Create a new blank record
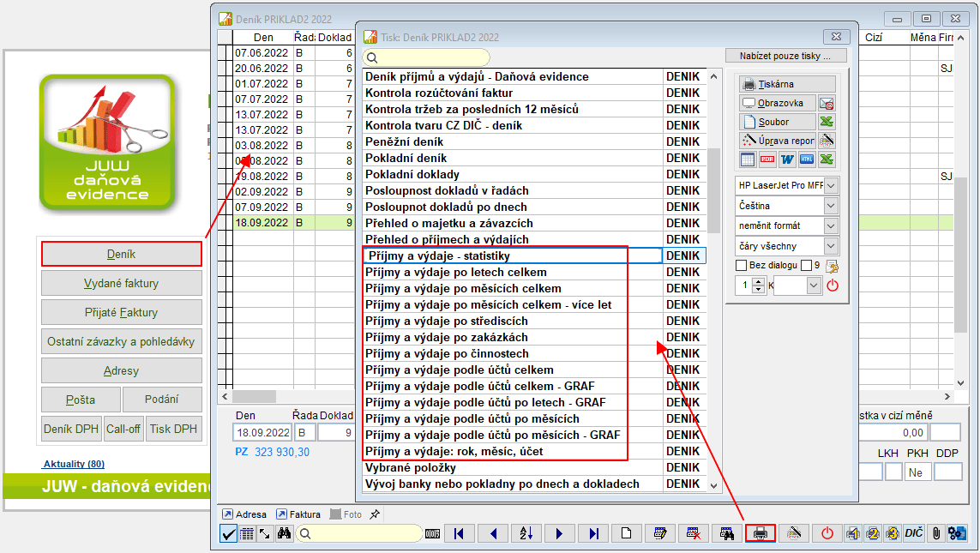Image resolution: width=980 pixels, height=553 pixels. [x=626, y=533]
